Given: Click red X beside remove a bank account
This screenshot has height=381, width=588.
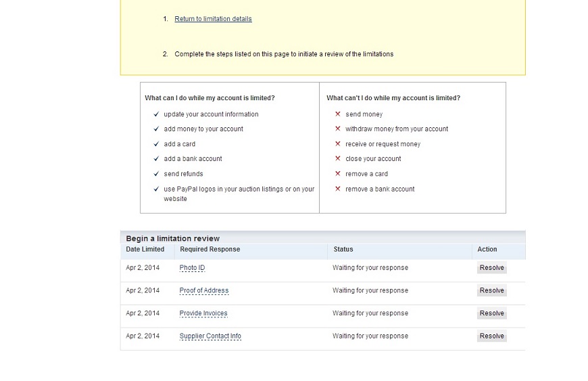Looking at the screenshot, I should point(338,189).
